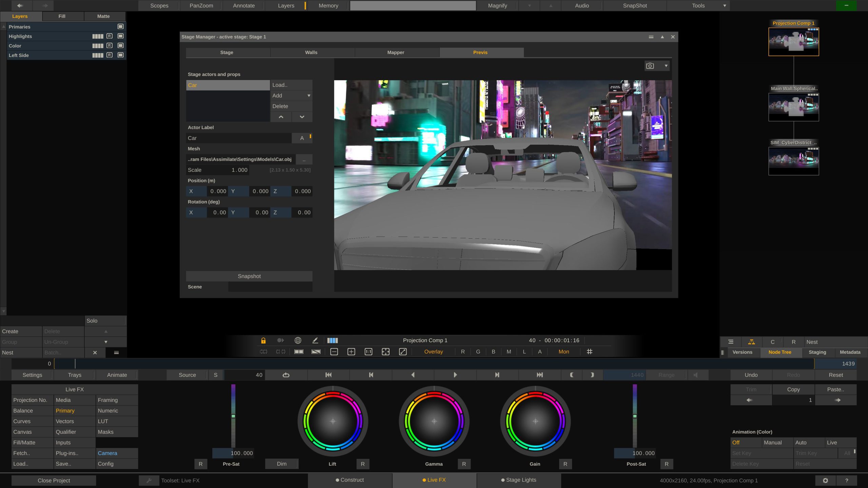Open the camera view dropdown in the Previs viewer
The height and width of the screenshot is (488, 868).
[666, 66]
